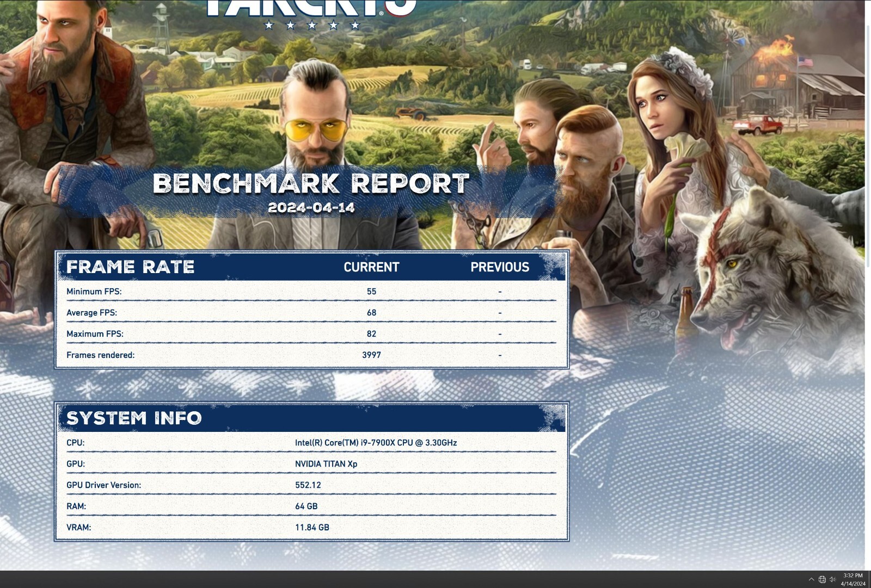
Task: Click the Intel Core i9-7900X CPU value
Action: (x=376, y=443)
